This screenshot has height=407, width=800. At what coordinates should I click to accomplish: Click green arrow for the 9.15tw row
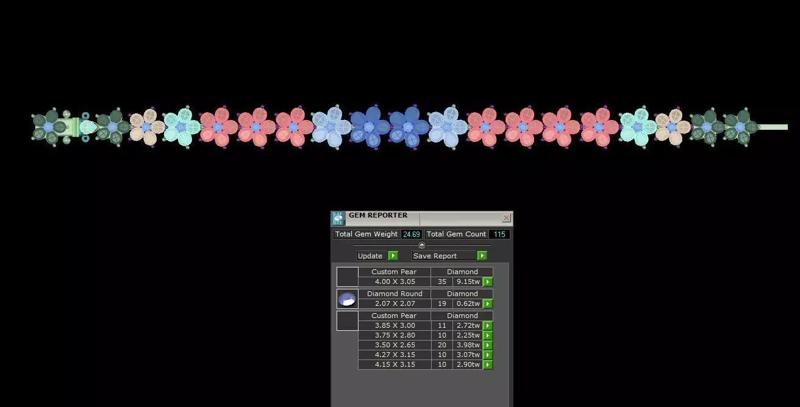[x=488, y=282]
